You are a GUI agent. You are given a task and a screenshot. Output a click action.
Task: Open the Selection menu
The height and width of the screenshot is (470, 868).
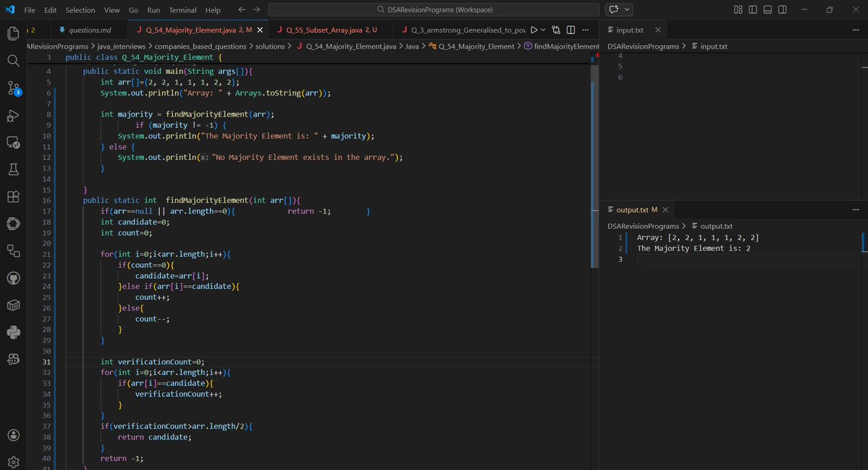coord(80,10)
